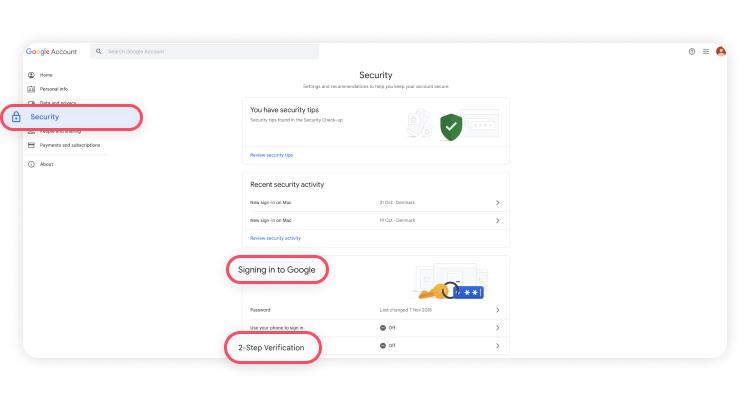Screen dimensions: 750x400
Task: Open the profile avatar menu
Action: [x=721, y=51]
